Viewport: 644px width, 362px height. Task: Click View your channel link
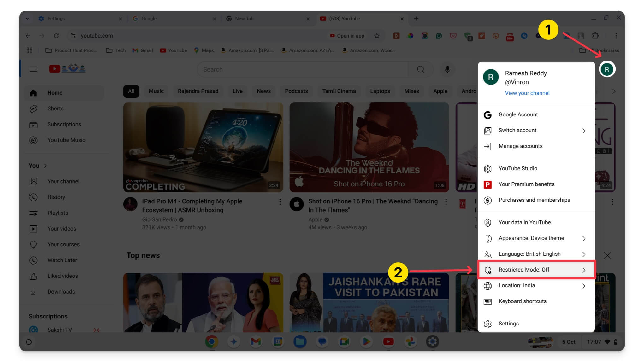pos(527,93)
